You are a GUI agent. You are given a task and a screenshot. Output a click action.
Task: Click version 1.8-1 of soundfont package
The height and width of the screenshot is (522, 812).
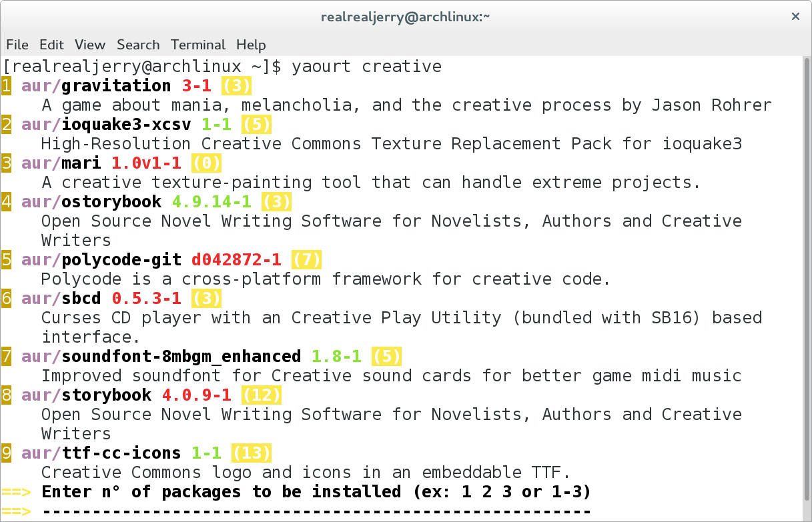coord(336,357)
